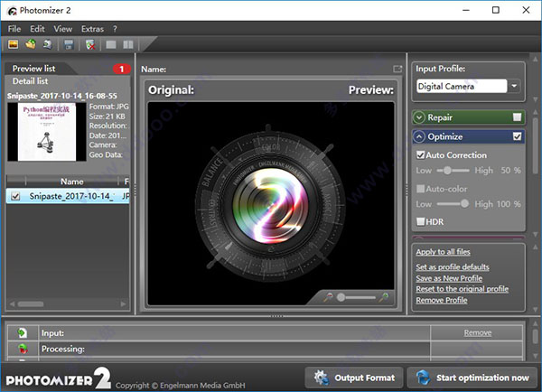This screenshot has width=542, height=392.
Task: Click Save as New Profile link
Action: point(449,278)
